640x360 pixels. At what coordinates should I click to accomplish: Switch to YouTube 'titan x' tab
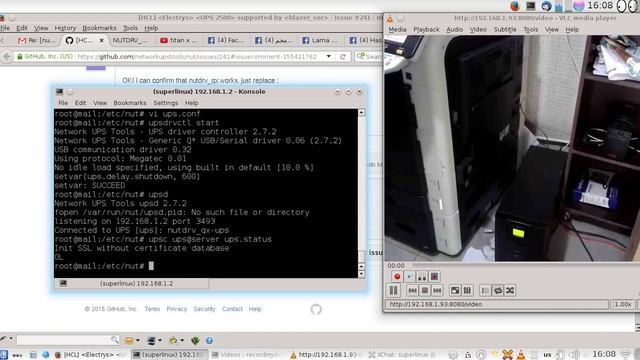click(179, 40)
